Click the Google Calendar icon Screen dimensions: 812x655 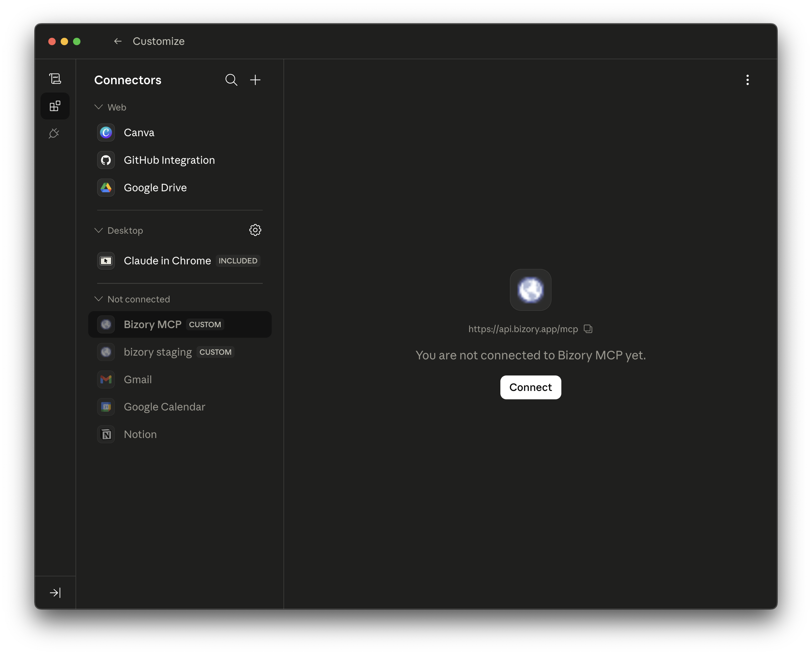tap(106, 407)
